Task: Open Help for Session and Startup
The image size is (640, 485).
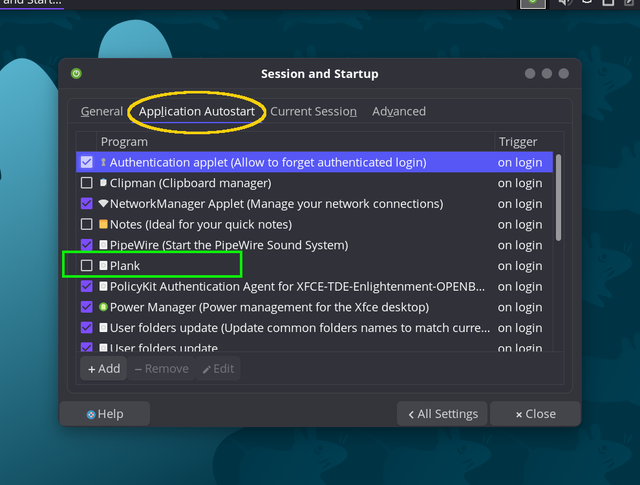Action: tap(105, 414)
